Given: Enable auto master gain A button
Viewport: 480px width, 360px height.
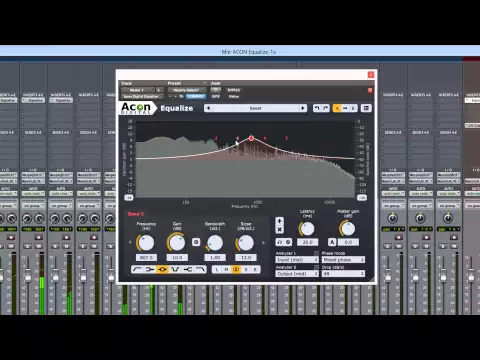Looking at the screenshot, I should pos(332,242).
